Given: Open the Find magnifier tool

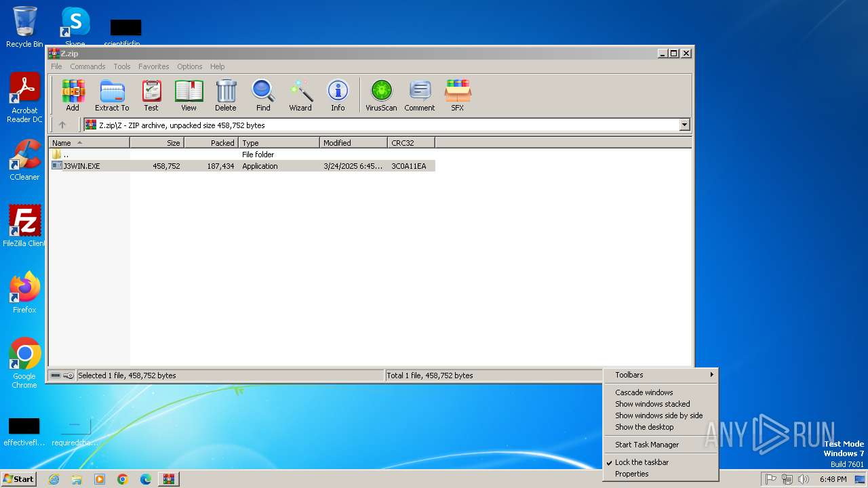Looking at the screenshot, I should pyautogui.click(x=263, y=95).
